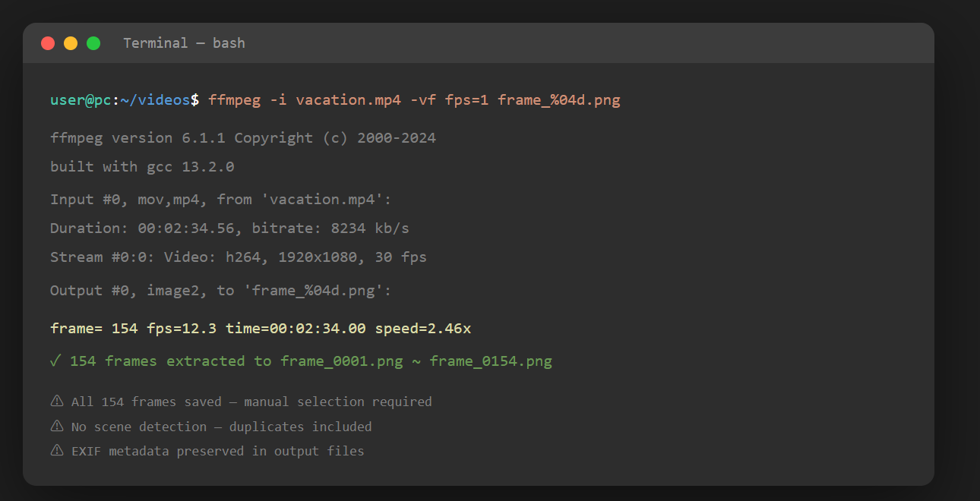The width and height of the screenshot is (980, 501).
Task: Click the 'fps=12.3' progress value
Action: (182, 329)
